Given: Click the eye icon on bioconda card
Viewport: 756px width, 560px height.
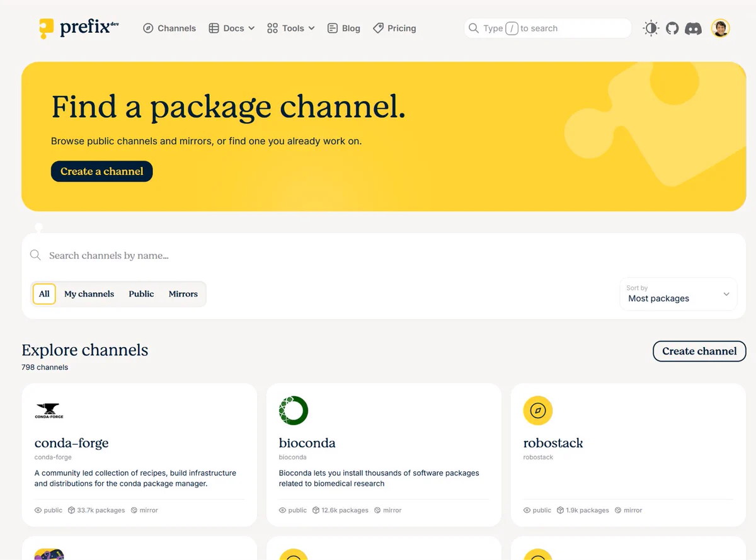Looking at the screenshot, I should point(282,510).
